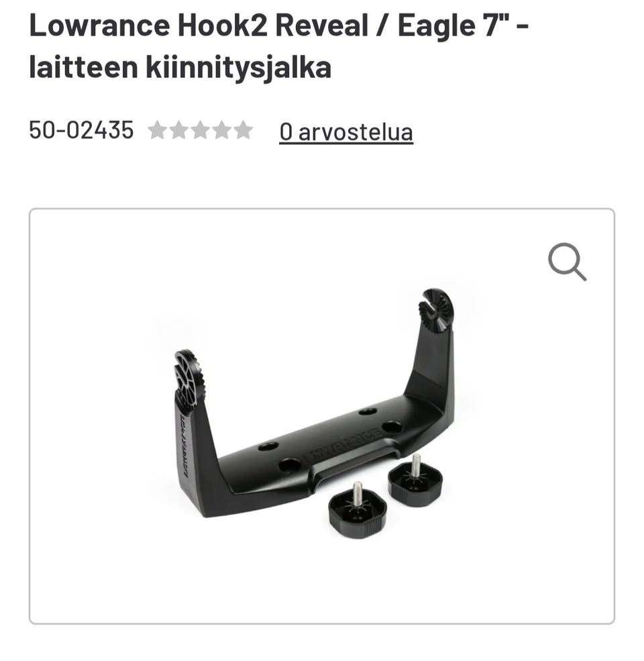This screenshot has height=661, width=644.
Task: Select the fifth rating star
Action: [244, 130]
